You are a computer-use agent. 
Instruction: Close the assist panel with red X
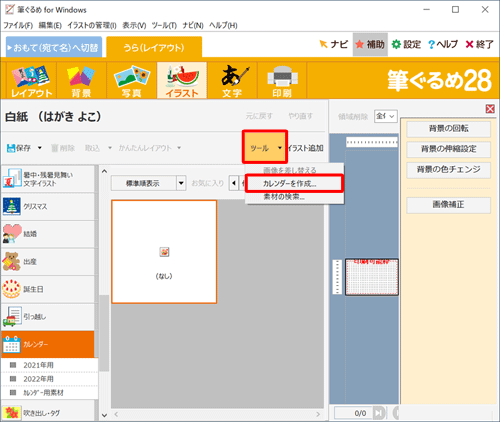click(490, 109)
